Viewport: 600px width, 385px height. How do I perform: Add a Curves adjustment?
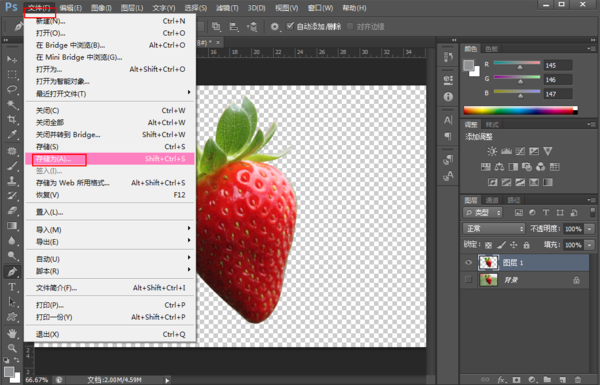520,151
